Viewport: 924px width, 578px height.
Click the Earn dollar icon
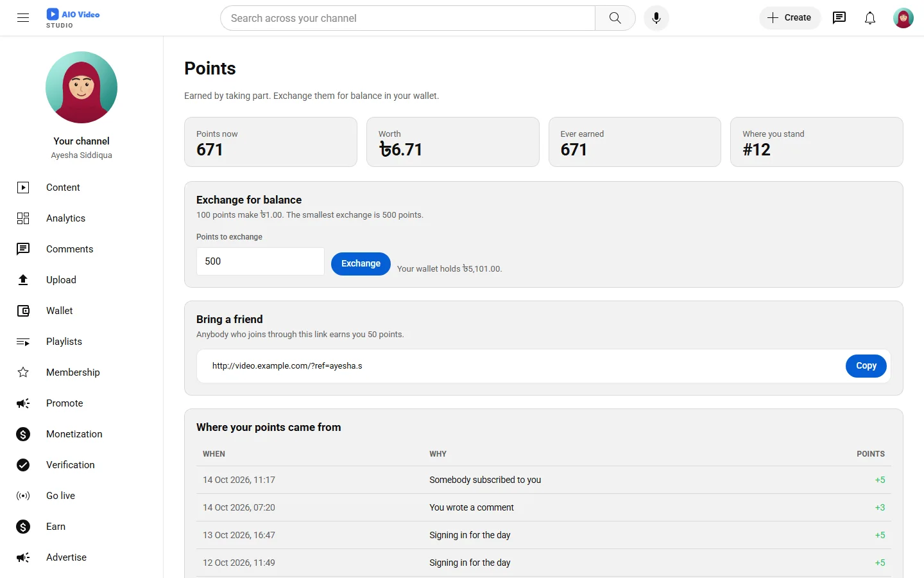pos(23,527)
